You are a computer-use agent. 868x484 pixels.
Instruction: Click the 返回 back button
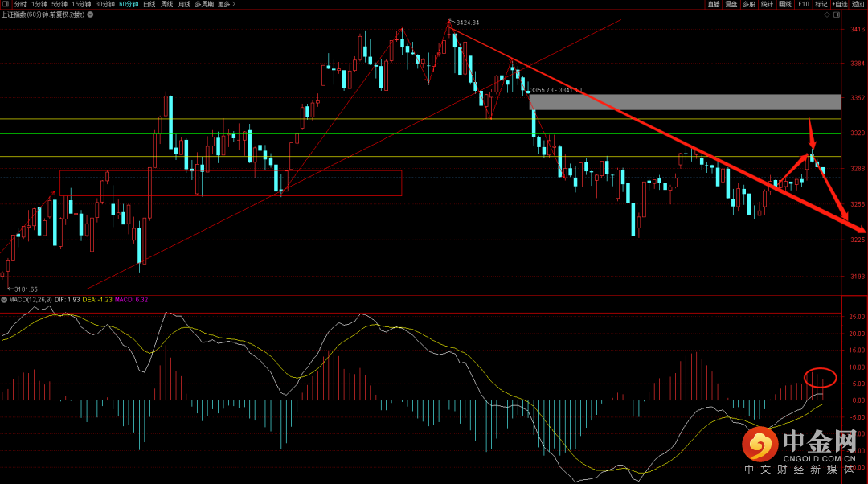(x=858, y=4)
